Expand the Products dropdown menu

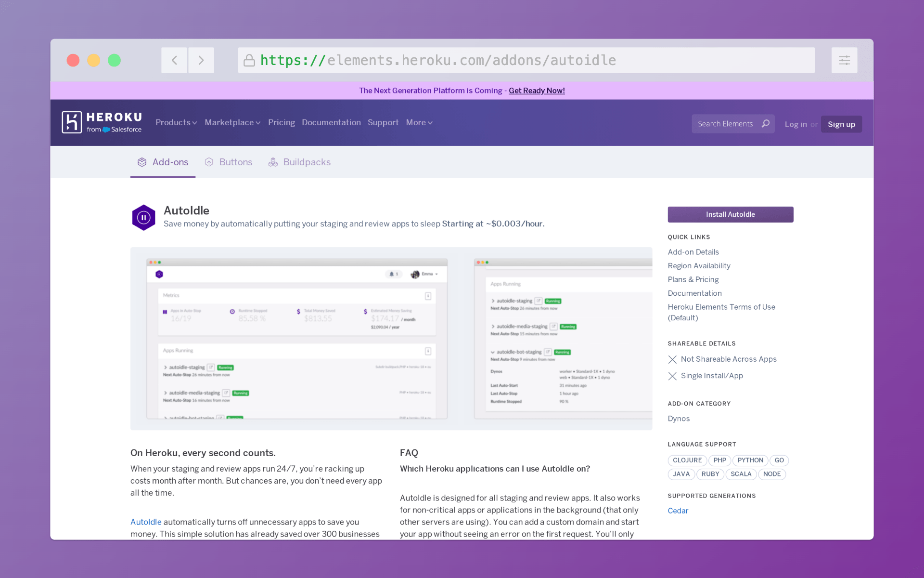click(176, 122)
